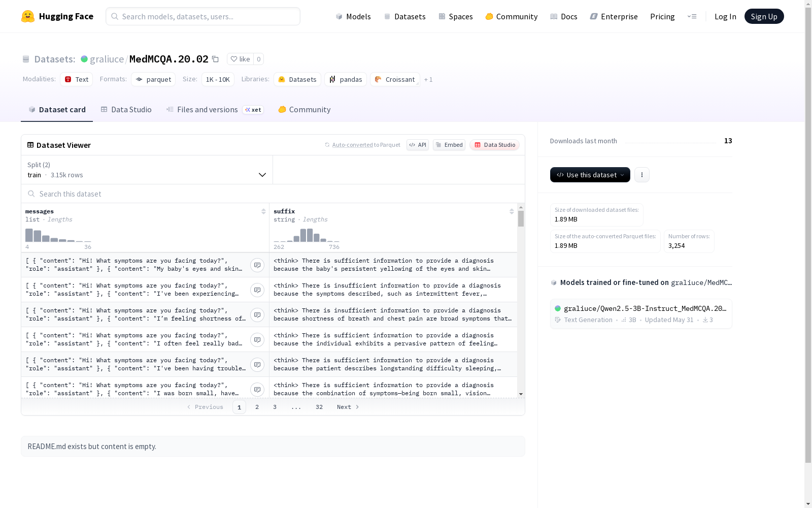The height and width of the screenshot is (508, 812).
Task: Click the Datasets library tag
Action: pyautogui.click(x=297, y=79)
